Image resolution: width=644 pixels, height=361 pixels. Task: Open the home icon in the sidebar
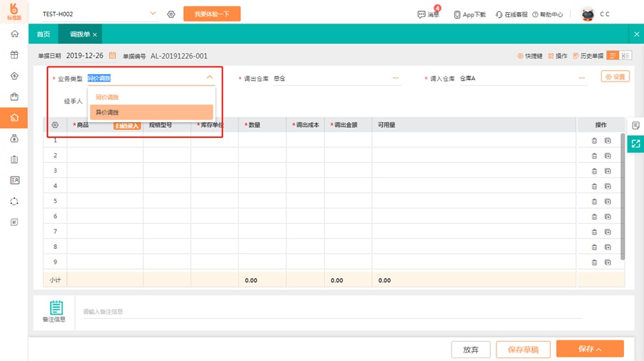point(14,34)
